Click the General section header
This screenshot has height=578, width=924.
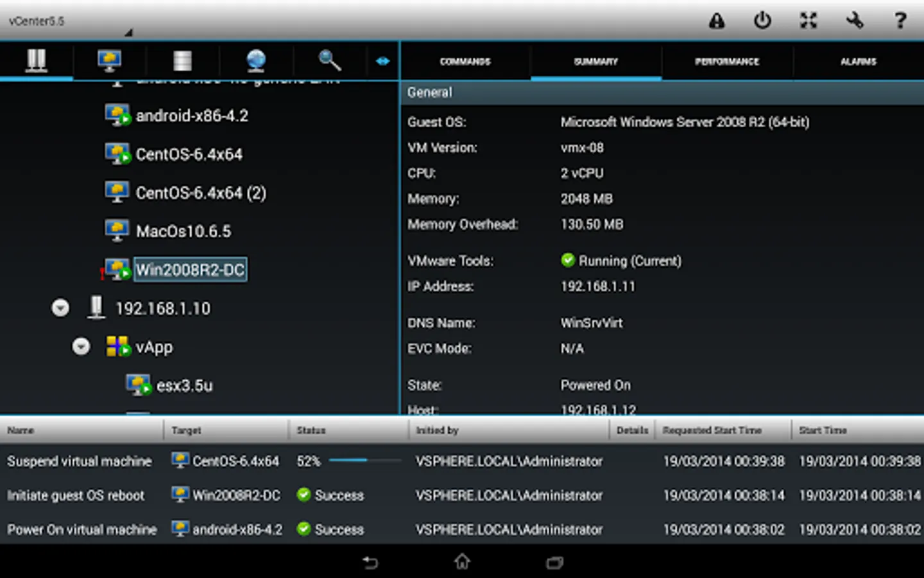pos(662,92)
